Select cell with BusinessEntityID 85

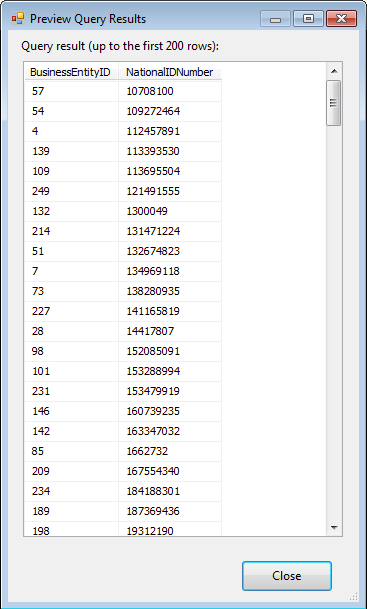pyautogui.click(x=71, y=451)
